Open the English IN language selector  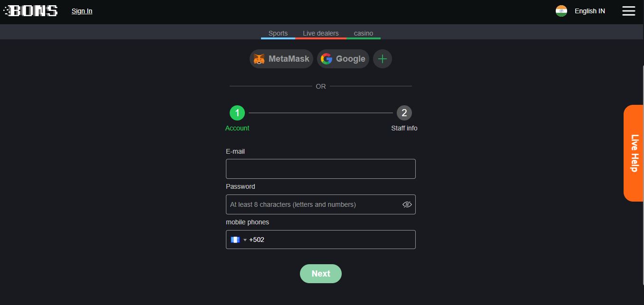click(589, 11)
